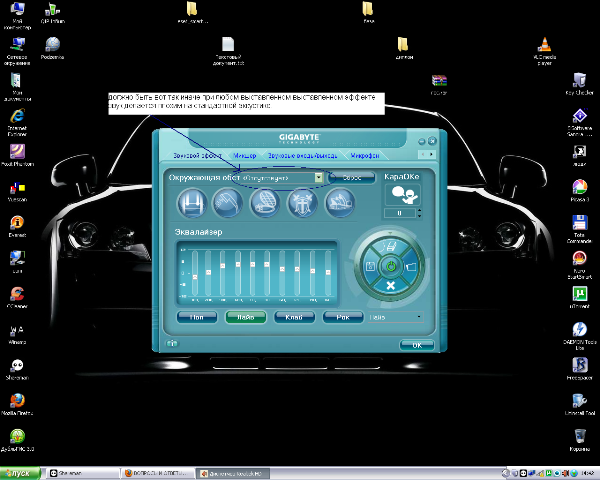Select the Winamp desktop icon

pos(17,333)
